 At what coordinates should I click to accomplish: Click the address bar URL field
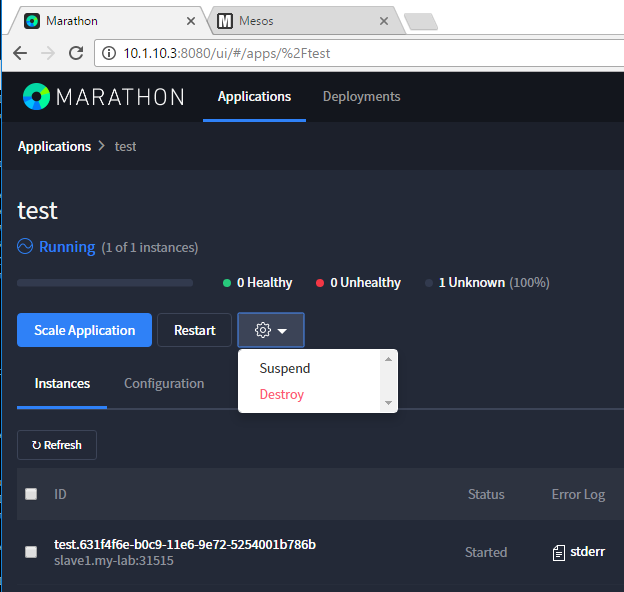point(358,53)
